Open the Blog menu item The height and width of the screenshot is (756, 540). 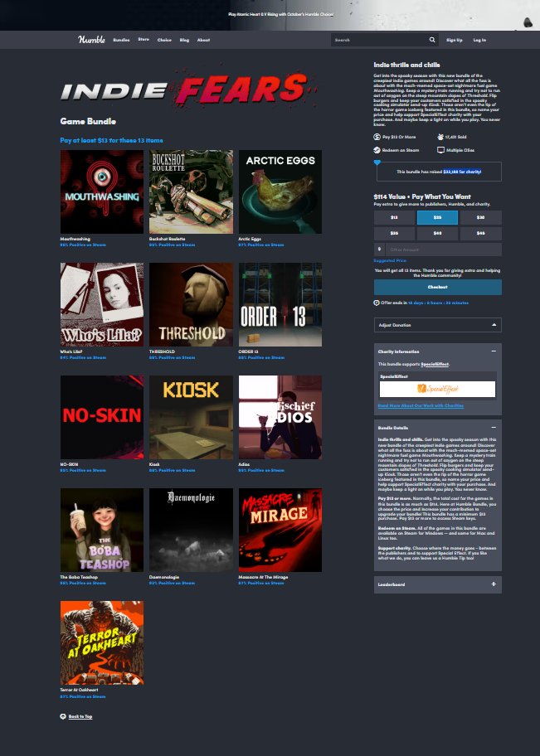[x=184, y=40]
